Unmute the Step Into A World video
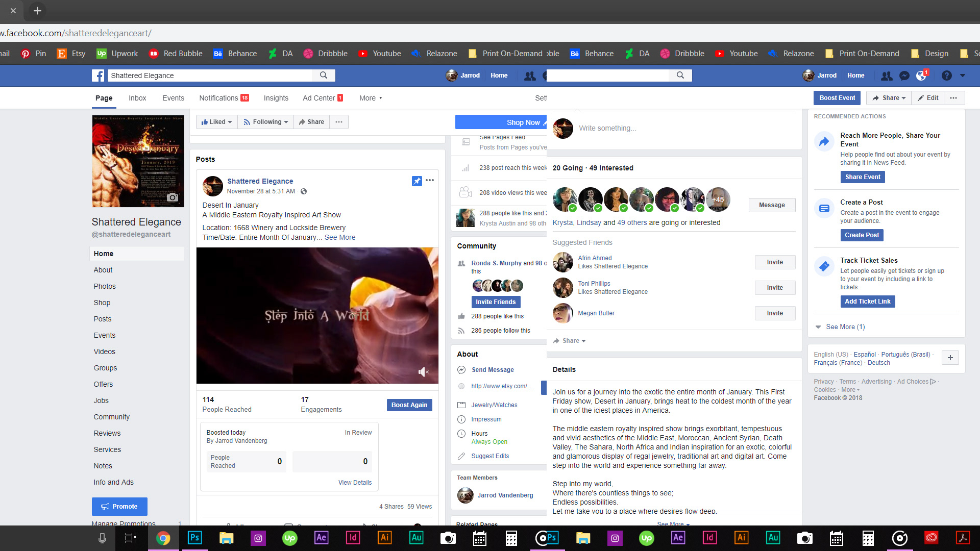The image size is (980, 551). click(x=423, y=372)
